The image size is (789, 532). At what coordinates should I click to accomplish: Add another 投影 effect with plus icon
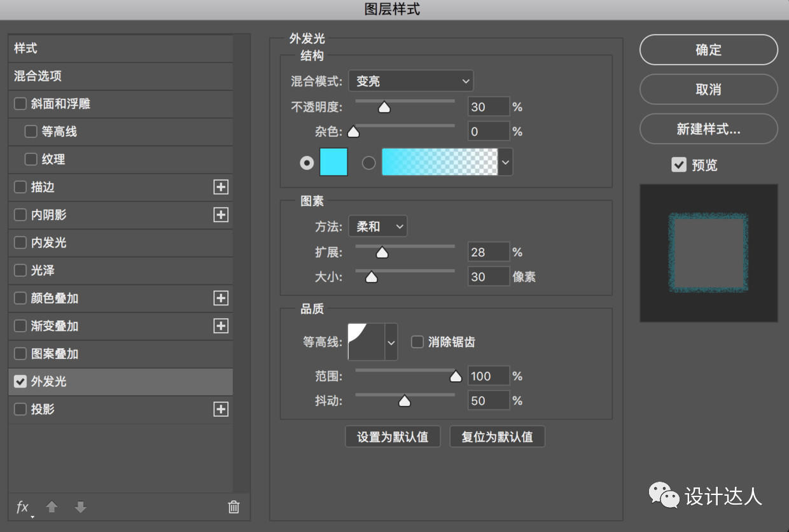[x=221, y=409]
